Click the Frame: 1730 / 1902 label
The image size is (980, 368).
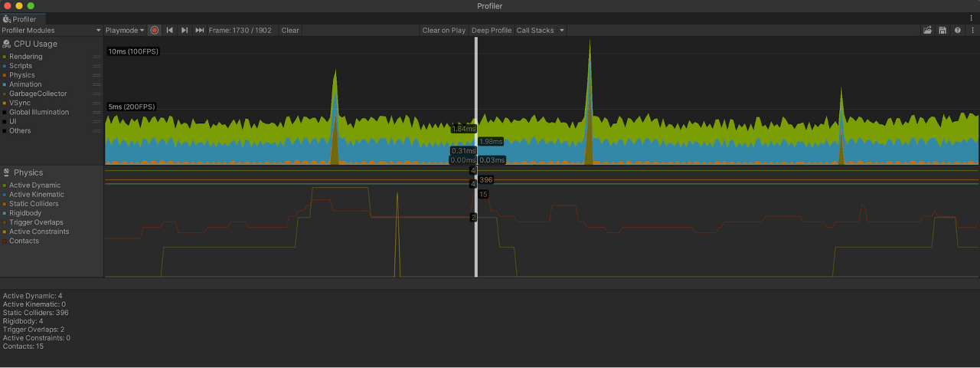click(240, 31)
